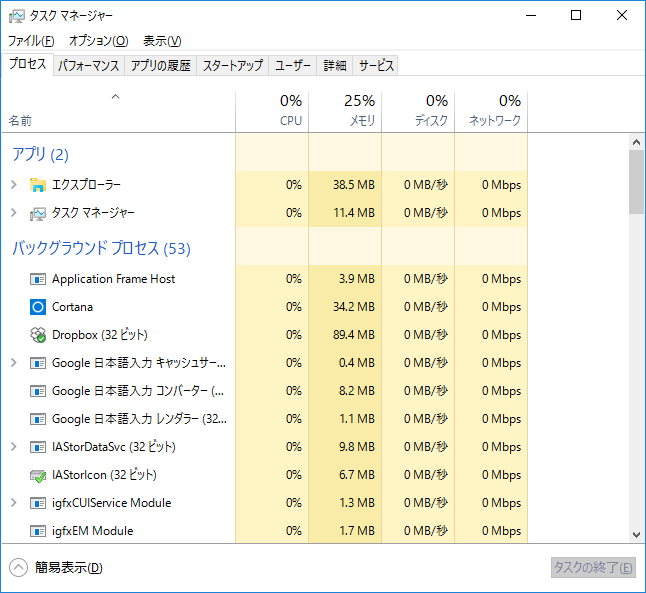Expand the タスク マネージャー process row
Image resolution: width=646 pixels, height=593 pixels.
(13, 213)
